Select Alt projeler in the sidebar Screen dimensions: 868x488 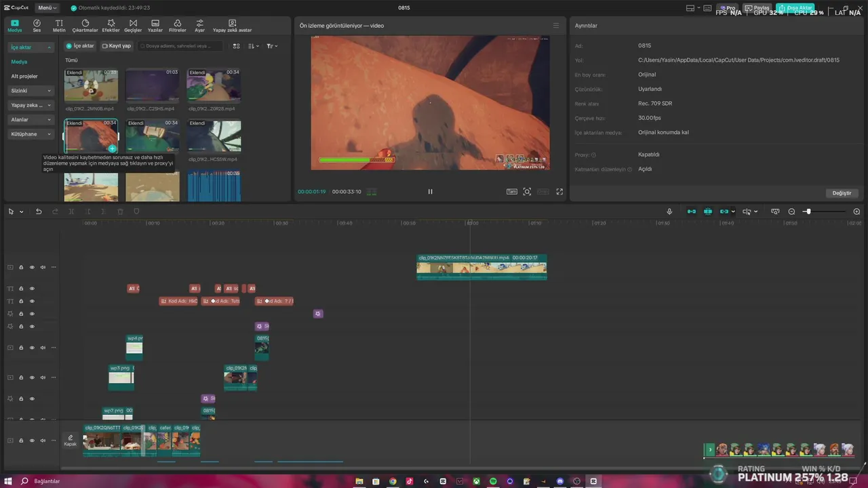click(x=24, y=76)
